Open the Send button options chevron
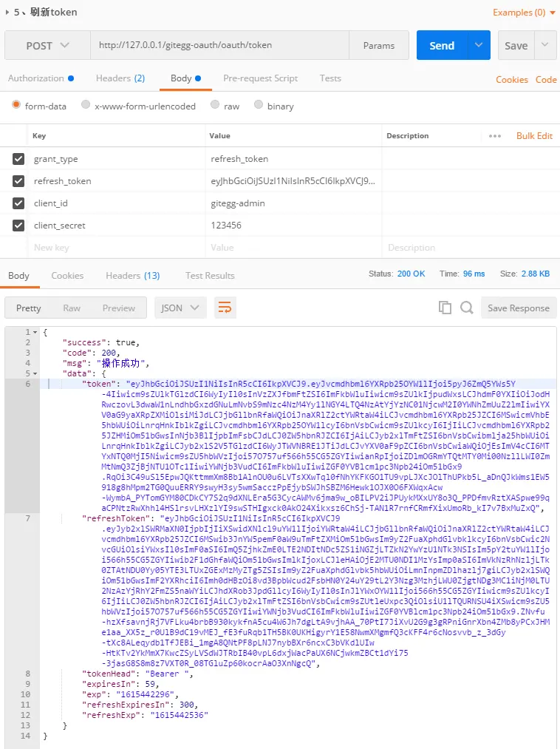560x749 pixels. (x=479, y=45)
